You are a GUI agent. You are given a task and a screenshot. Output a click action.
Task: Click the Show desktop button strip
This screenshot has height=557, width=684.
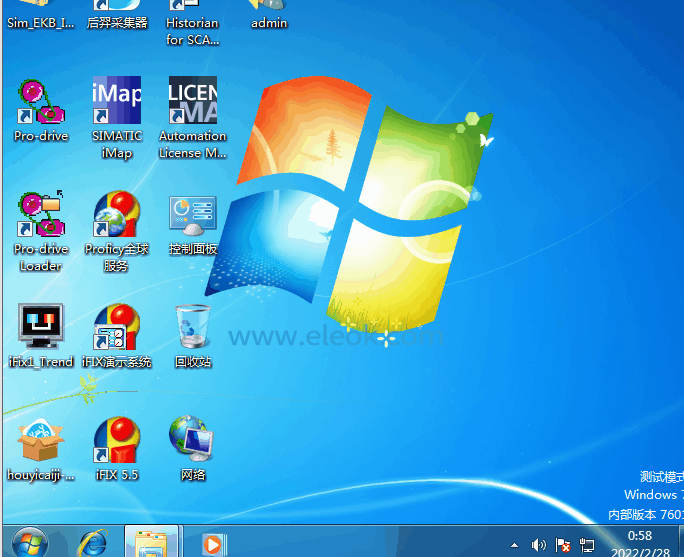681,541
